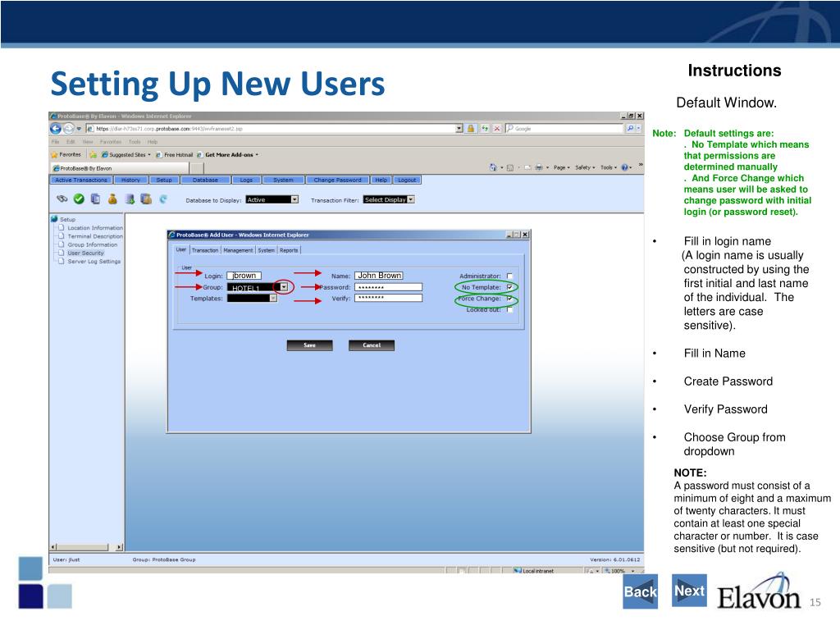Open the IE Safety menu dropdown
The height and width of the screenshot is (630, 840).
click(585, 167)
